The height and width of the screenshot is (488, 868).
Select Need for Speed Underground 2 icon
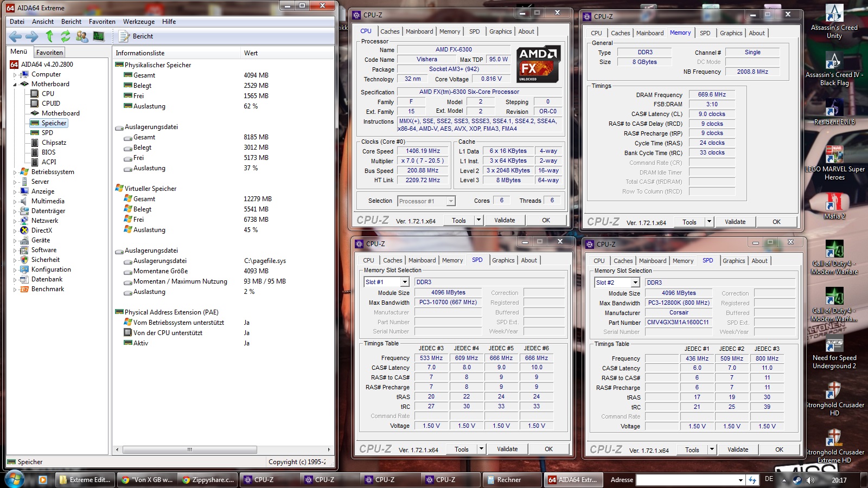[x=834, y=352]
